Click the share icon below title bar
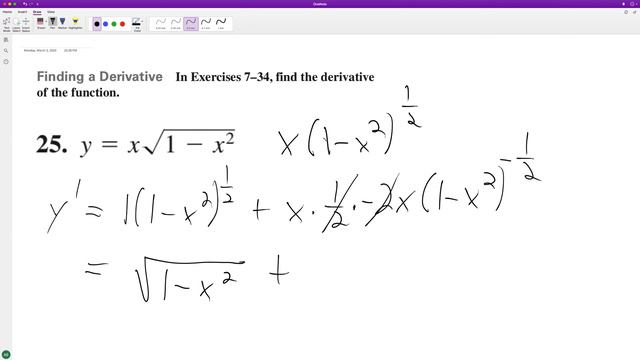640x360 pixels. pyautogui.click(x=634, y=12)
